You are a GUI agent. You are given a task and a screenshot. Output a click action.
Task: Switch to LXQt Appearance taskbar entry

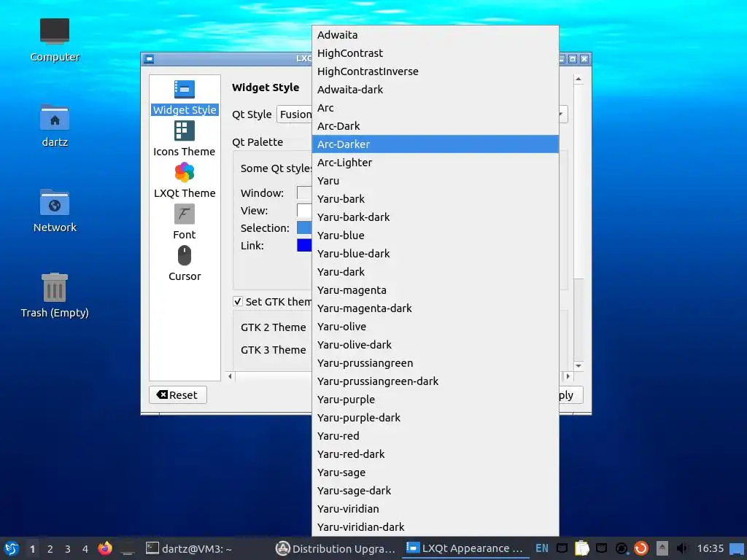click(465, 548)
